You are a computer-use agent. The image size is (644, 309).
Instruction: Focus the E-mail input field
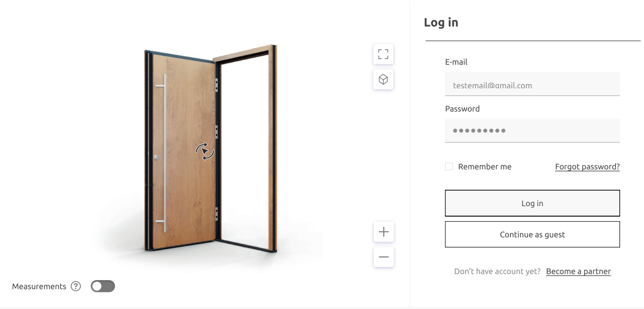[x=532, y=84]
